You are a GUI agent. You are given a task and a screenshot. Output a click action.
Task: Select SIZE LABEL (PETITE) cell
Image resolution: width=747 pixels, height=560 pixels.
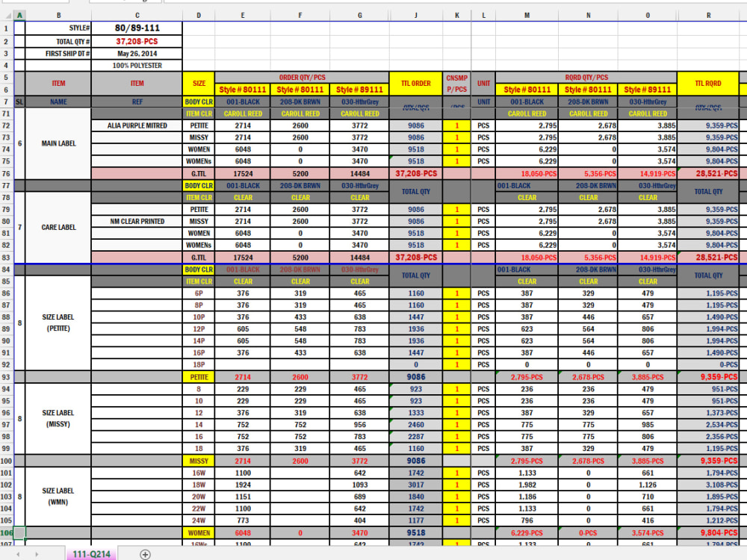[58, 323]
